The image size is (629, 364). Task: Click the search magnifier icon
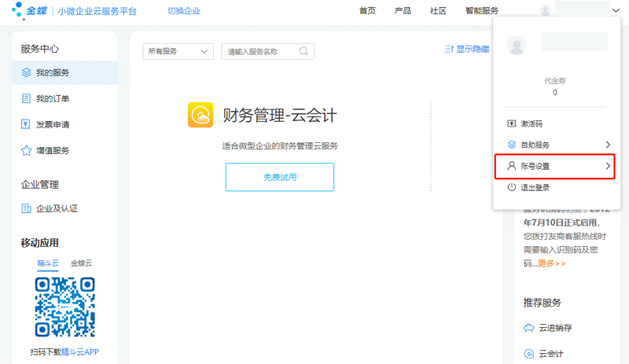tap(304, 51)
